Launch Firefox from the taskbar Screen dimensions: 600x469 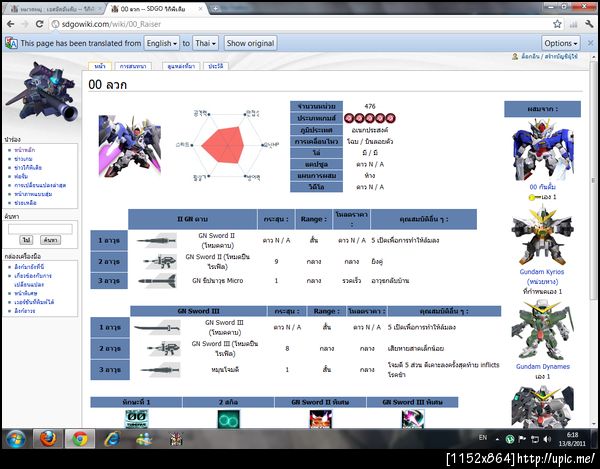pyautogui.click(x=48, y=439)
